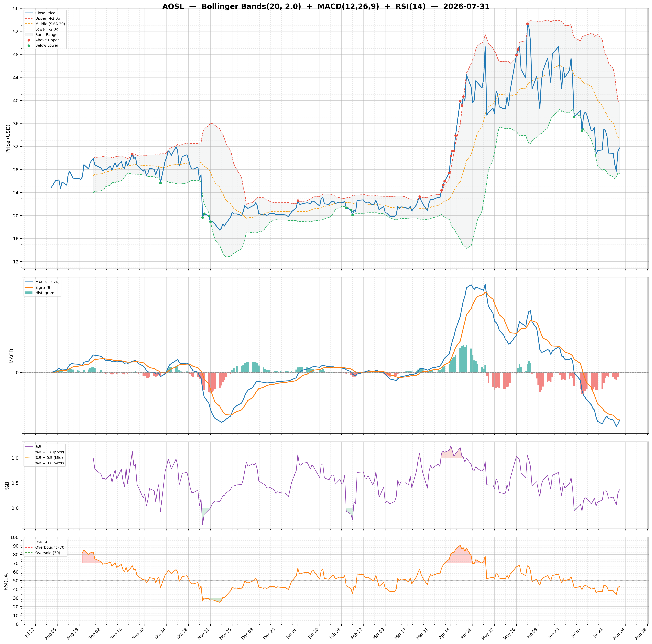The image size is (652, 644).
Task: Click the RSI axis tick label '50'
Action: pos(16,581)
